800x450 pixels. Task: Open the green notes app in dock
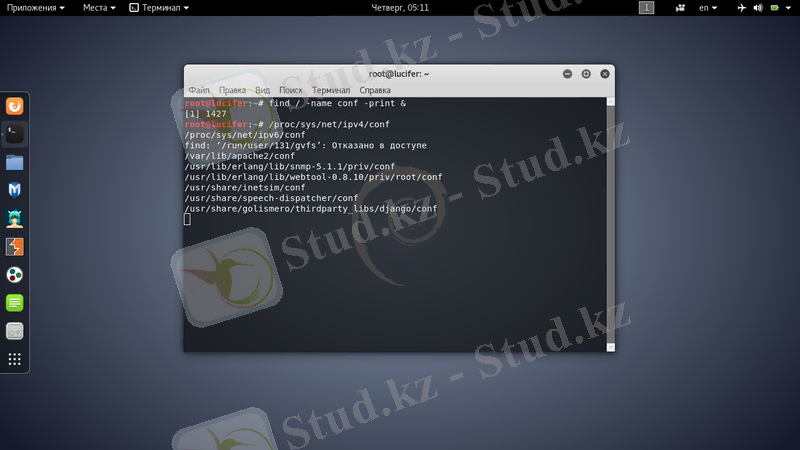pos(14,303)
